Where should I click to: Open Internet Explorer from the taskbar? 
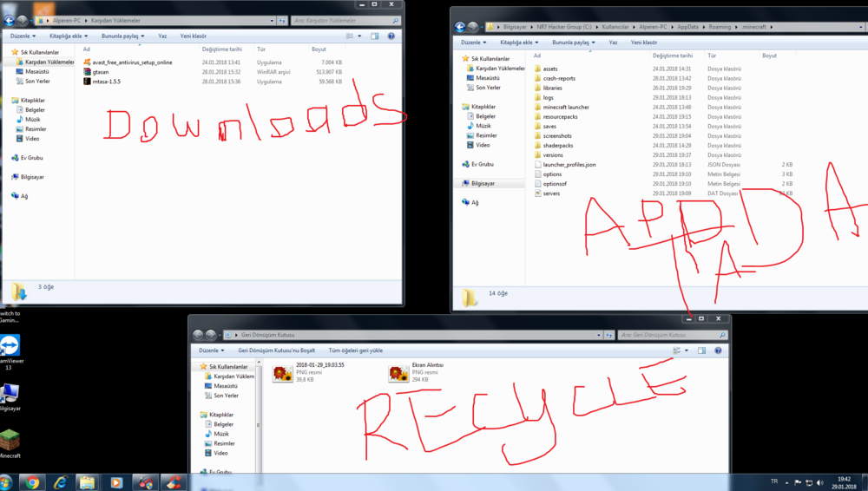pos(60,482)
